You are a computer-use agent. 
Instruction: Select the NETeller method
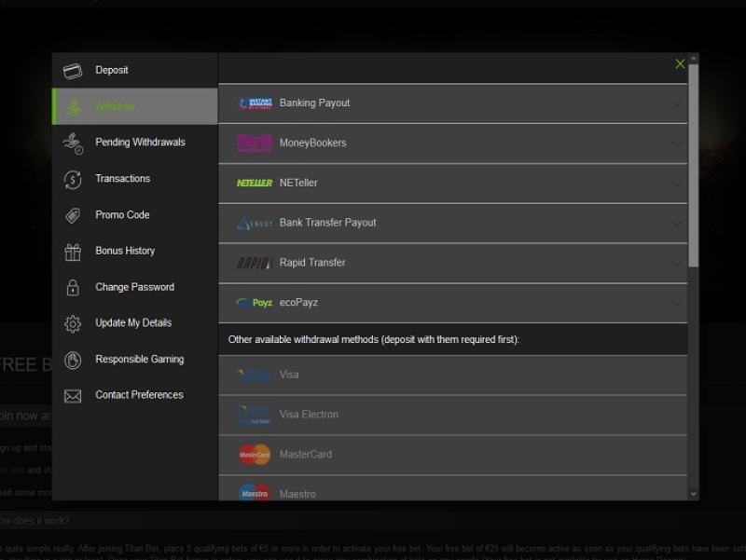pos(453,184)
